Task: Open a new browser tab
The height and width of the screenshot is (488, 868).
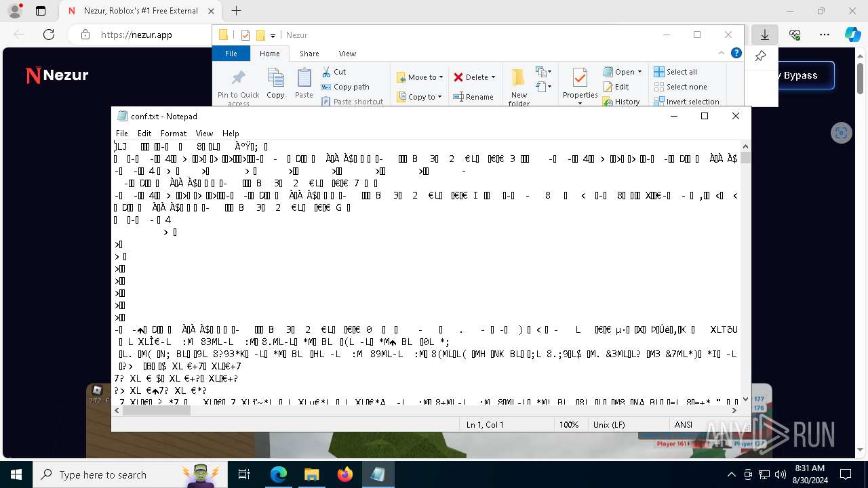Action: coord(236,11)
